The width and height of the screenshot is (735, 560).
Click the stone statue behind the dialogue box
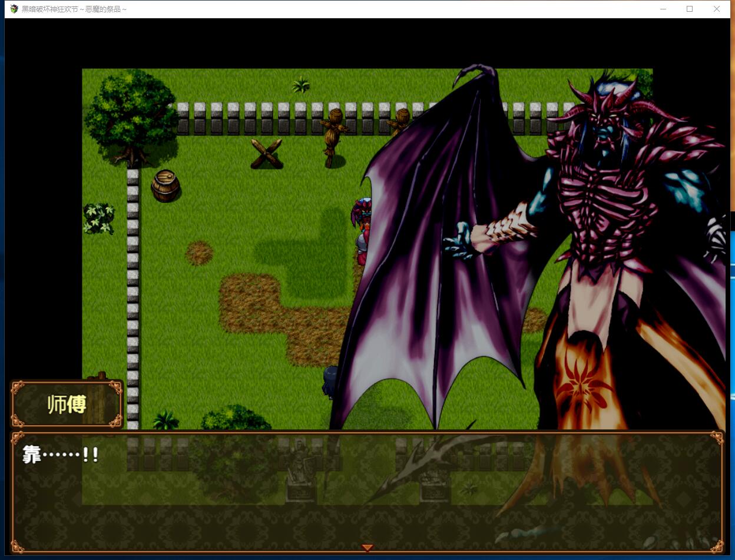[x=300, y=471]
